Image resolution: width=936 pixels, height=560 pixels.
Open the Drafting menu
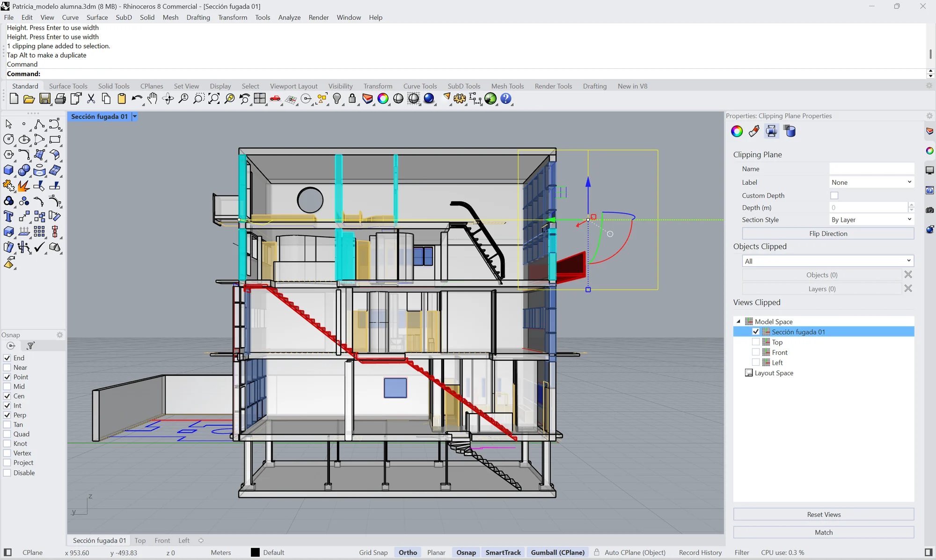coord(198,17)
